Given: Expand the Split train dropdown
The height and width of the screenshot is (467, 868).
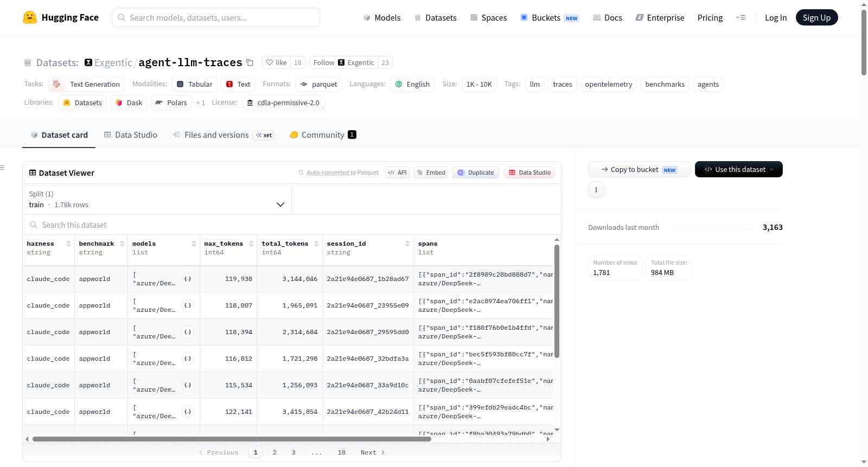Looking at the screenshot, I should pyautogui.click(x=157, y=199).
